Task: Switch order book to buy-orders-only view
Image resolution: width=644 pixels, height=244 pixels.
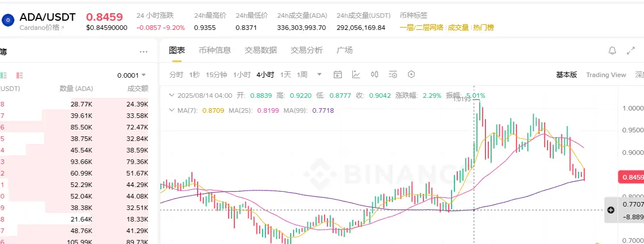Action: tap(3, 75)
